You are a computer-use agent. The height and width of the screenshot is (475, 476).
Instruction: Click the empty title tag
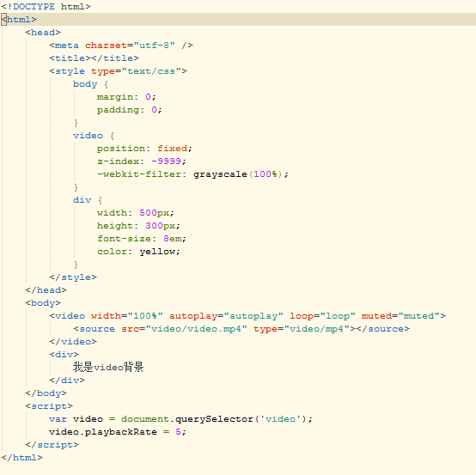[x=95, y=58]
